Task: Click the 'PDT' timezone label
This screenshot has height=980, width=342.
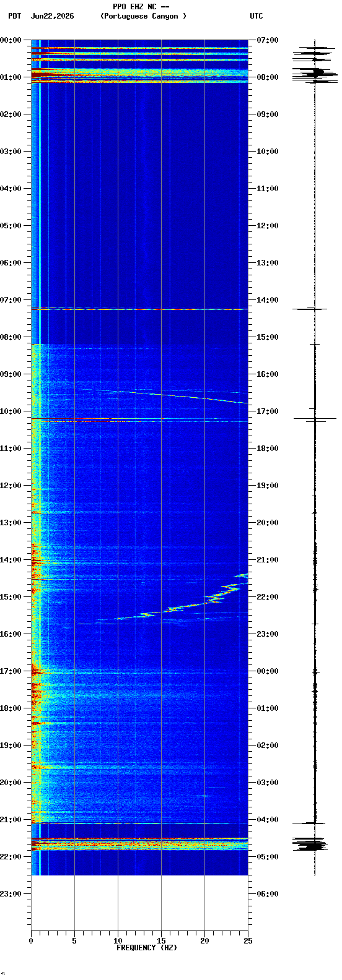Action: 14,16
